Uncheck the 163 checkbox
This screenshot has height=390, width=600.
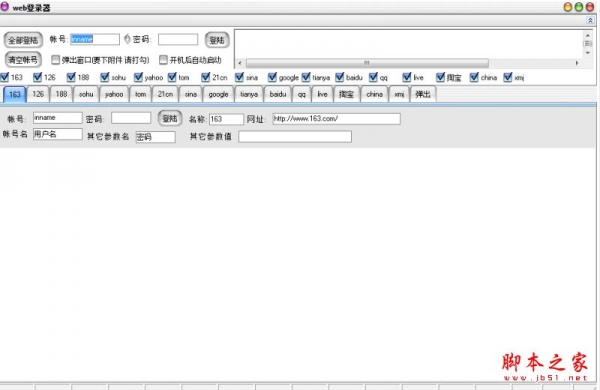click(x=5, y=77)
